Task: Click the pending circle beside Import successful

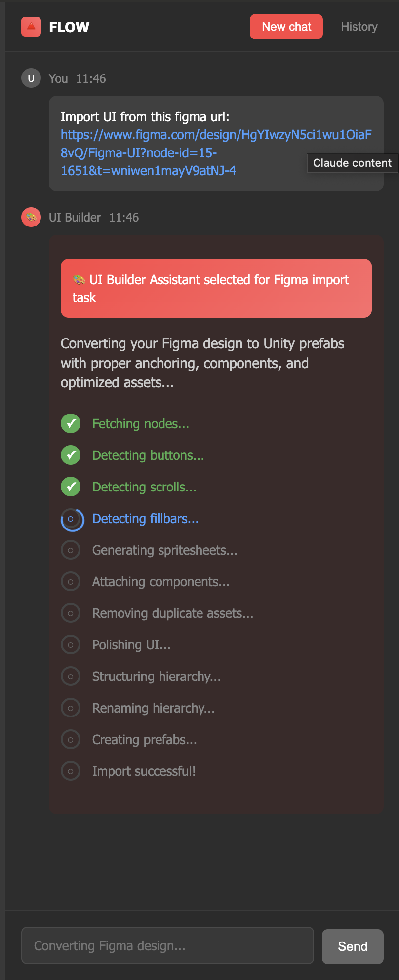Action: (71, 771)
